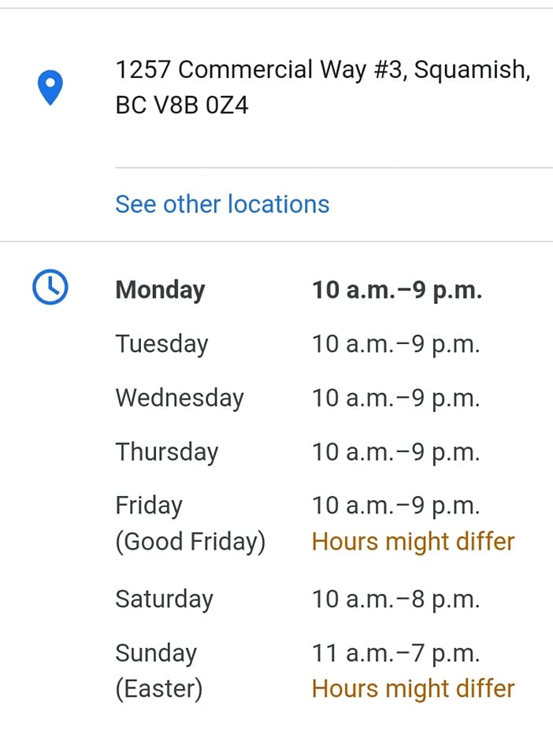Select the Tuesday hours row
Screen dimensions: 553x756
[x=298, y=344]
